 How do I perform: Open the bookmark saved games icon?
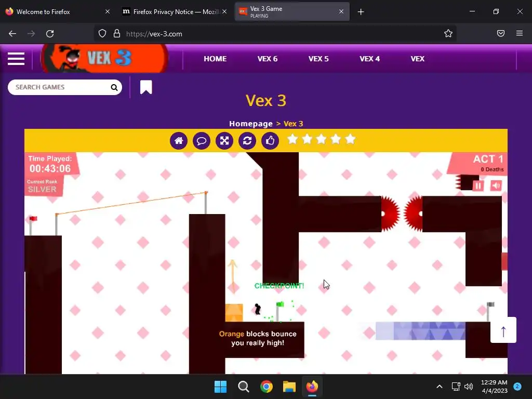pyautogui.click(x=146, y=87)
